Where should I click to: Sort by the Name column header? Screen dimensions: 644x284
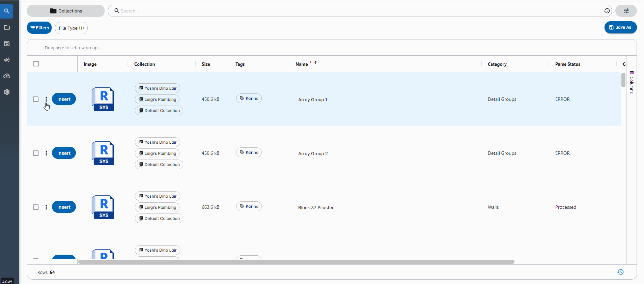[302, 64]
